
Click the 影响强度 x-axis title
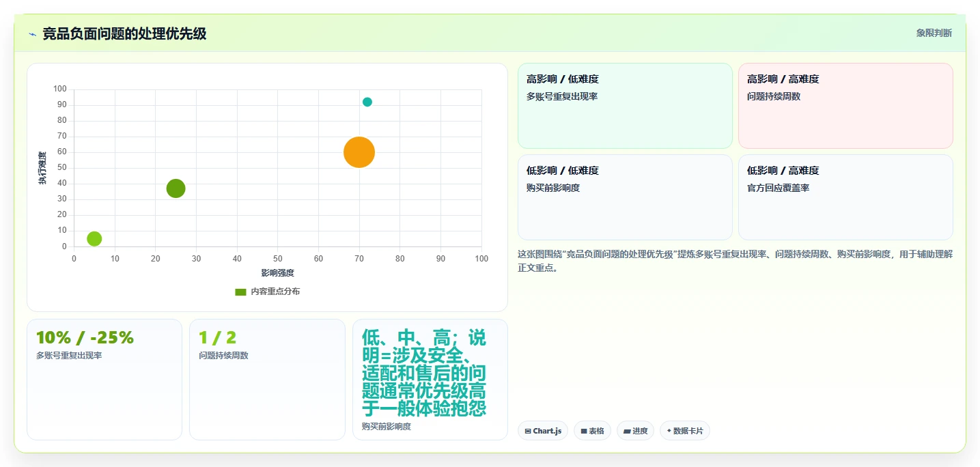(x=278, y=273)
